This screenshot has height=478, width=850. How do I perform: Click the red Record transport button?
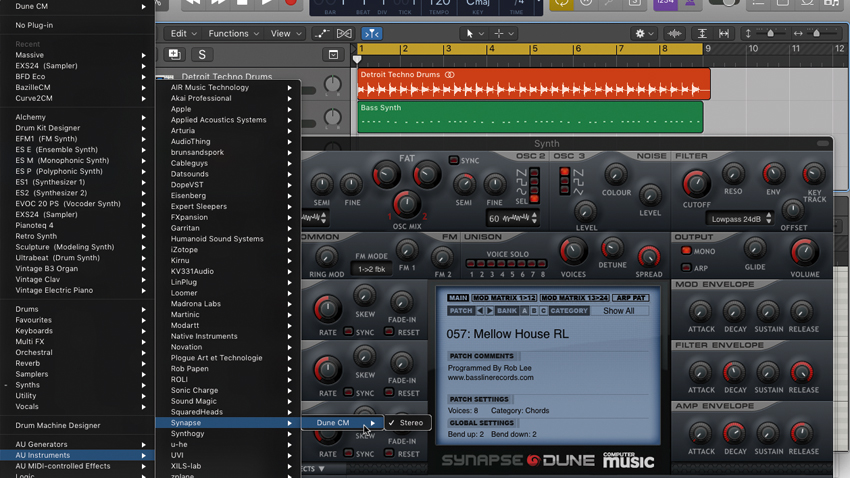point(291,2)
